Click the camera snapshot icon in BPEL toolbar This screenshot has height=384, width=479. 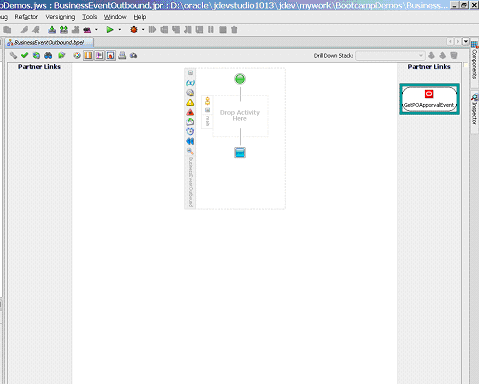tap(134, 55)
